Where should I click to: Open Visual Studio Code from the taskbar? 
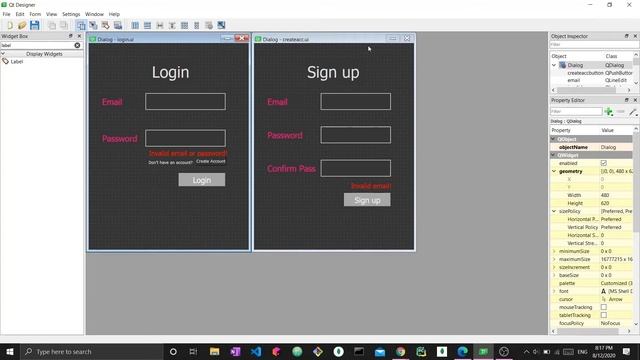point(256,351)
